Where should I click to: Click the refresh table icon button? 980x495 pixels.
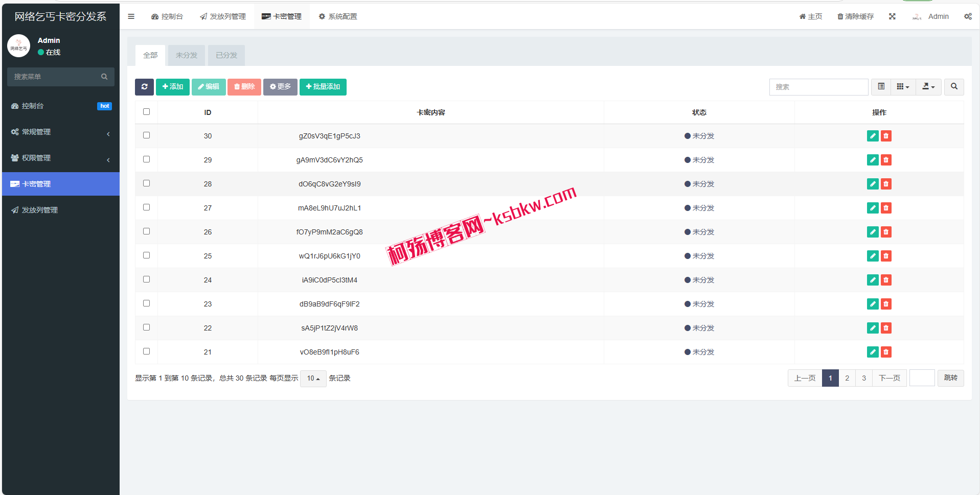pos(144,87)
